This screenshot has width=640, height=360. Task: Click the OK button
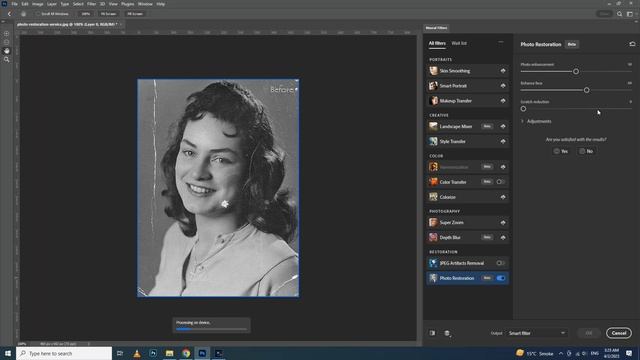589,333
